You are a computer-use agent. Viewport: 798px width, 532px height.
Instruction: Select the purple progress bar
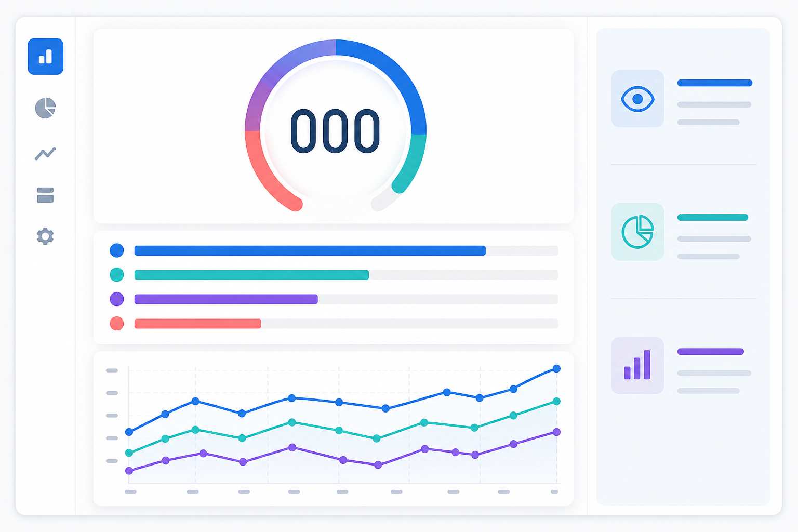click(226, 299)
